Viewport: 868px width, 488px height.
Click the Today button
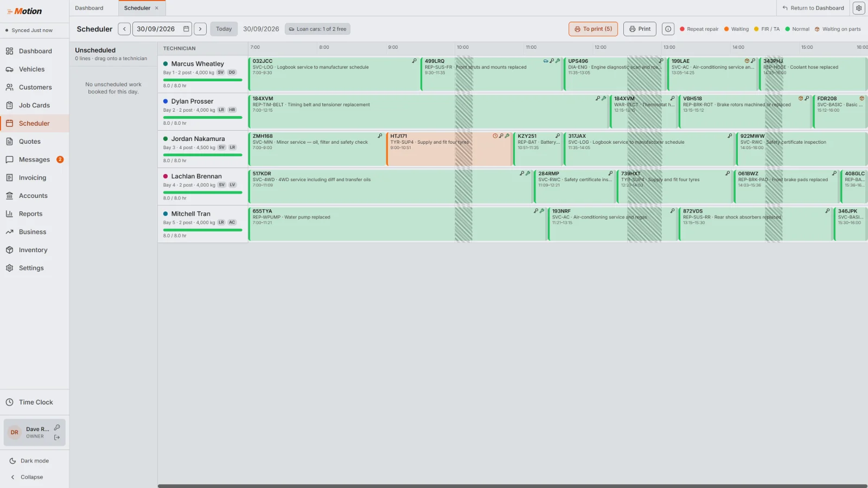224,29
